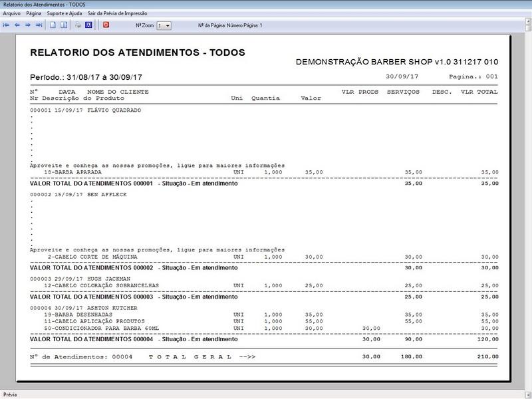Viewport: 532px width, 399px height.
Task: Open the Página menu
Action: point(34,13)
